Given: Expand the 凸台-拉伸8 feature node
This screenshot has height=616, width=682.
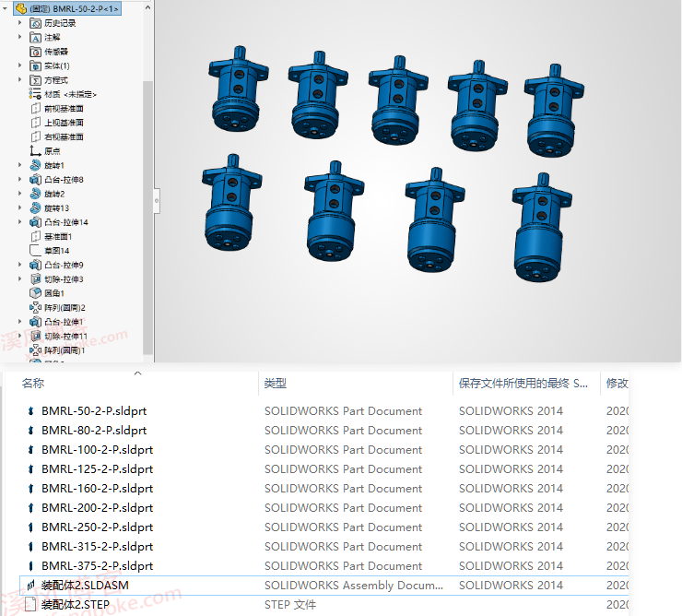Looking at the screenshot, I should tap(19, 179).
